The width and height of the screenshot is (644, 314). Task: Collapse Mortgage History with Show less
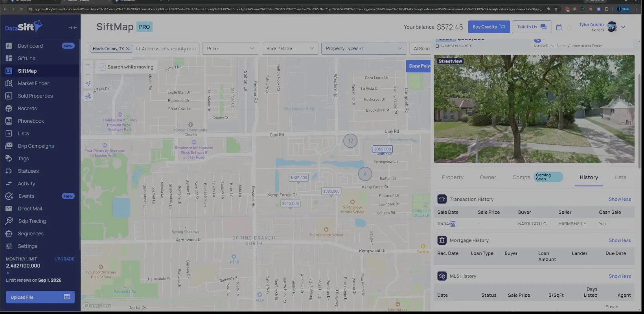click(620, 240)
